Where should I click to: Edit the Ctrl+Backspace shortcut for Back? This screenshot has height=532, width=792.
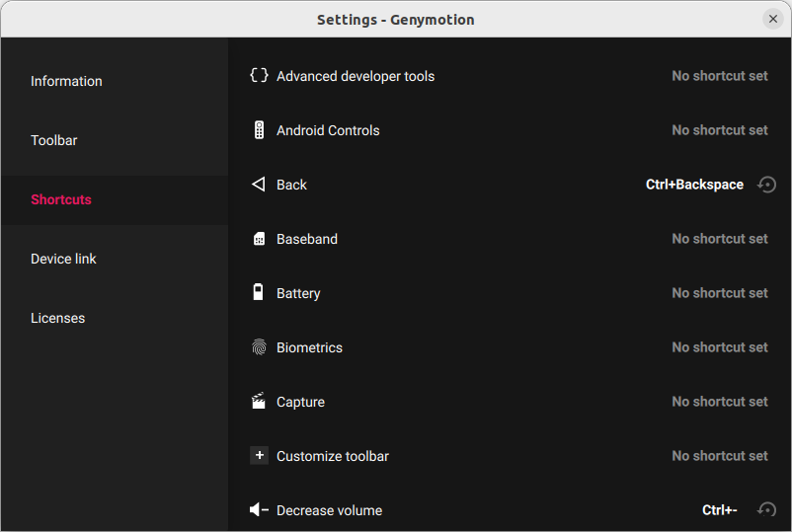click(694, 185)
